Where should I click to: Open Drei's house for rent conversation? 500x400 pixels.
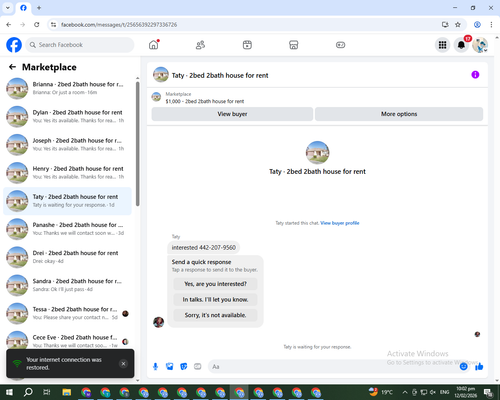[x=67, y=257]
